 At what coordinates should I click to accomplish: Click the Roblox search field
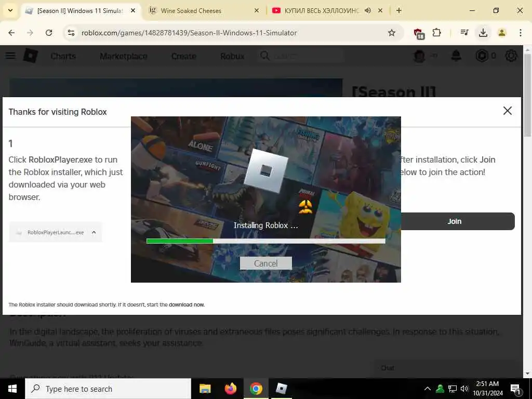(x=302, y=56)
